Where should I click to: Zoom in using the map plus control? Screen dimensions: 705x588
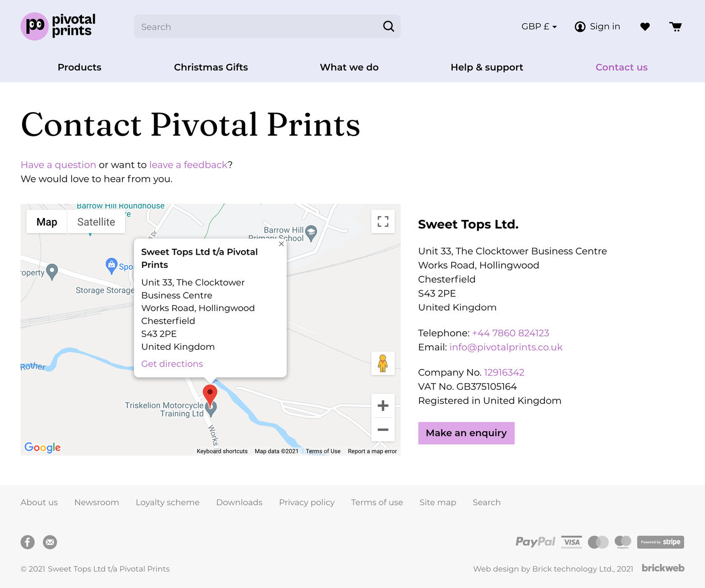pyautogui.click(x=383, y=406)
